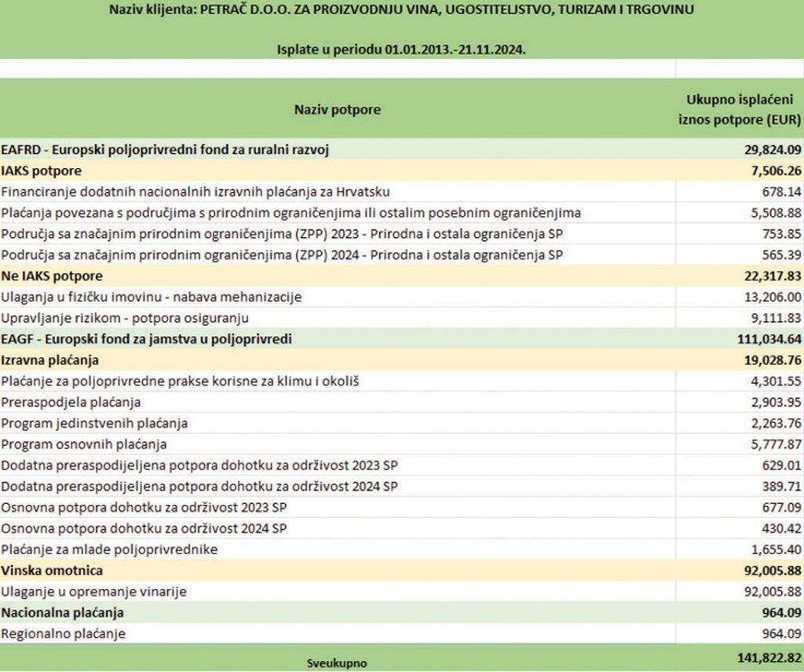Select the value 430.42

pos(781,528)
